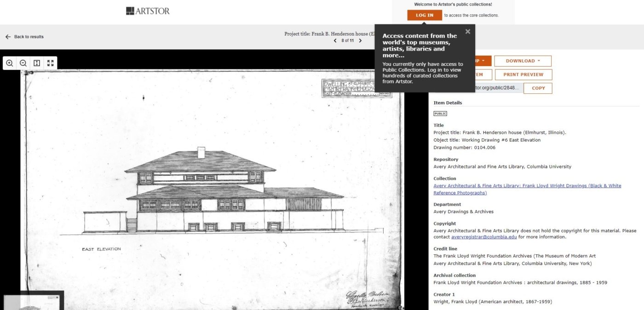Image resolution: width=644 pixels, height=310 pixels.
Task: Enter fullscreen image viewer mode
Action: [x=51, y=63]
